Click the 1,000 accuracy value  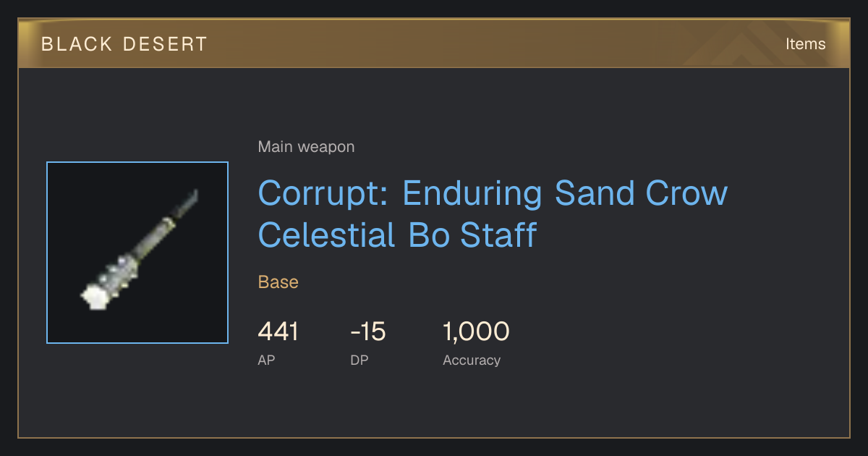click(476, 332)
